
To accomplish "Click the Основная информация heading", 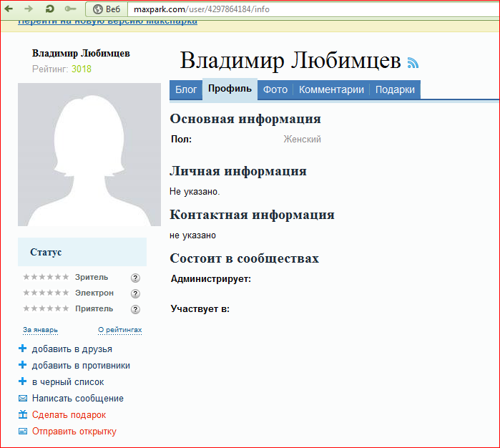I will pos(245,119).
